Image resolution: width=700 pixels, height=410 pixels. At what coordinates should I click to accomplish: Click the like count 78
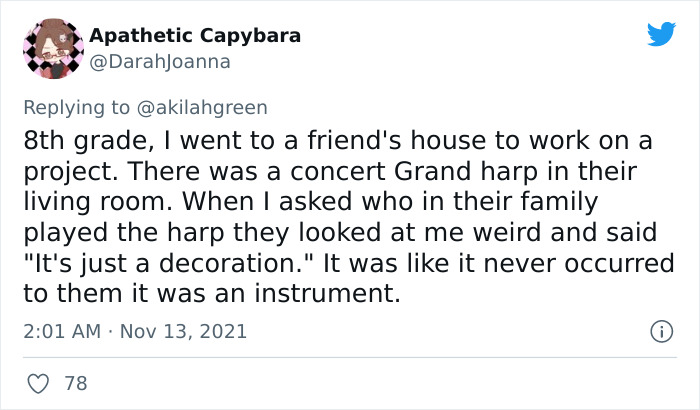[74, 383]
